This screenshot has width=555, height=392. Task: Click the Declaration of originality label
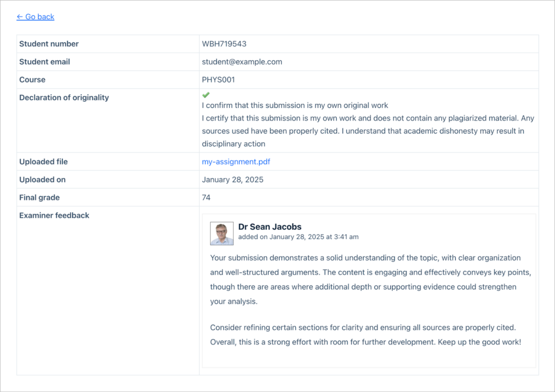click(64, 98)
